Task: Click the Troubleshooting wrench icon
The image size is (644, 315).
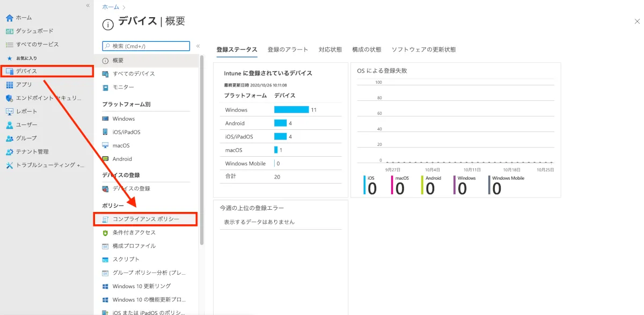Action: coord(9,165)
